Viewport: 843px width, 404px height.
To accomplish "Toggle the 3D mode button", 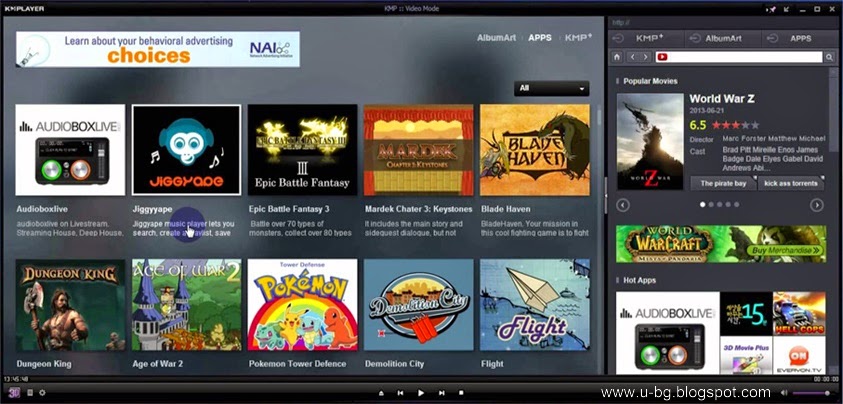I will point(14,393).
